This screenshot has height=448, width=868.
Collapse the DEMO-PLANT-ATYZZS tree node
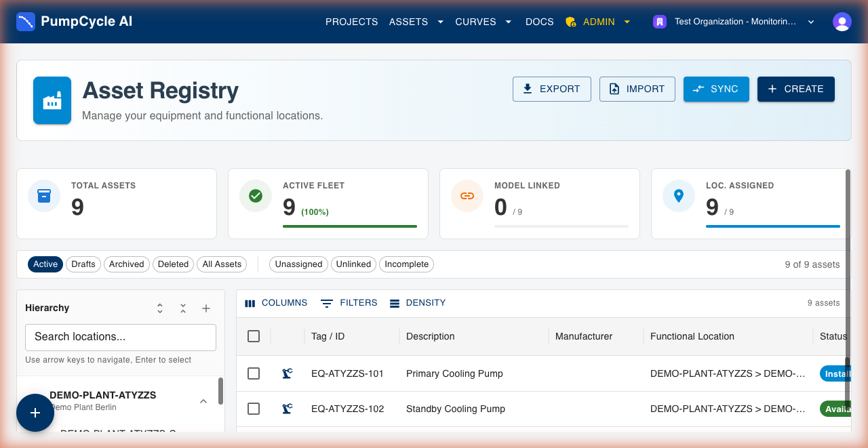(203, 401)
